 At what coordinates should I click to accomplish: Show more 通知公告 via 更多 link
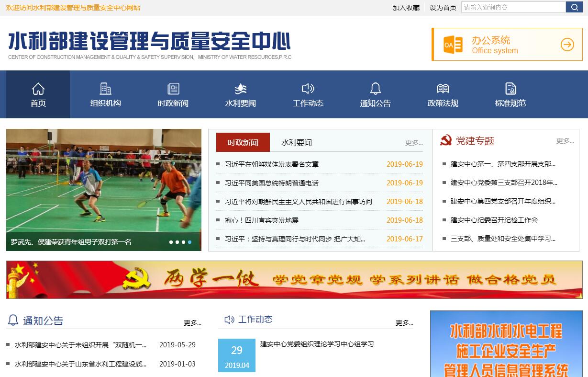[192, 323]
